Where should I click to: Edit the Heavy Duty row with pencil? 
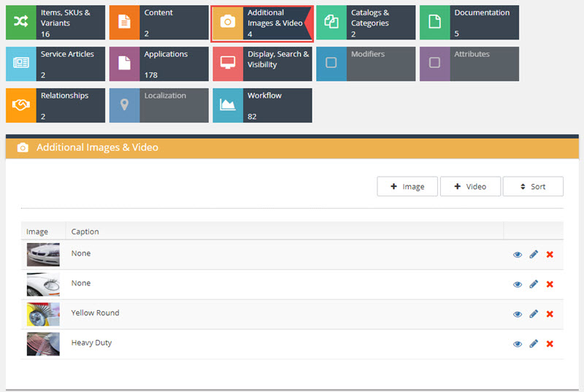point(534,344)
